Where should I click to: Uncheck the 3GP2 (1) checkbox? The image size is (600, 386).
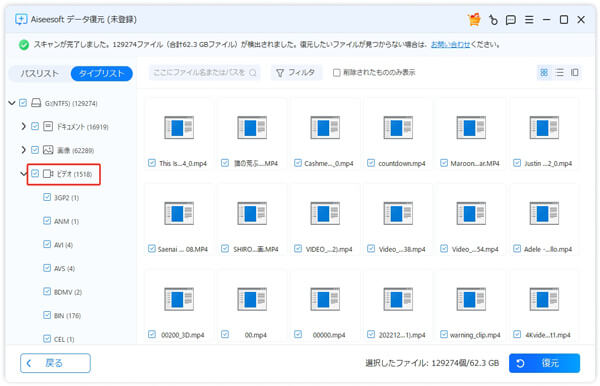47,197
